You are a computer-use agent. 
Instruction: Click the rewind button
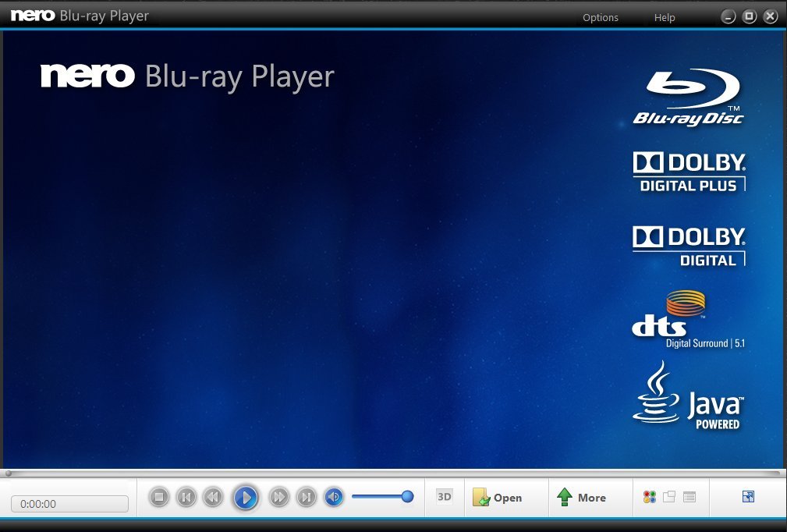[212, 497]
